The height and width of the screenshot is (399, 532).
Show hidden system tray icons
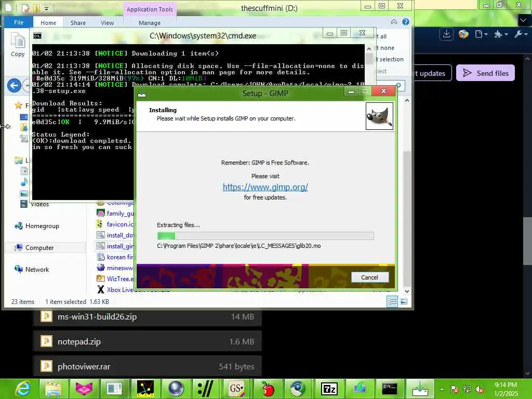click(442, 389)
